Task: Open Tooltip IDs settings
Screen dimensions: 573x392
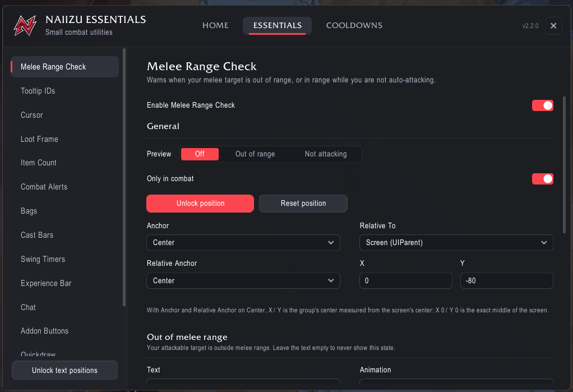Action: tap(64, 91)
